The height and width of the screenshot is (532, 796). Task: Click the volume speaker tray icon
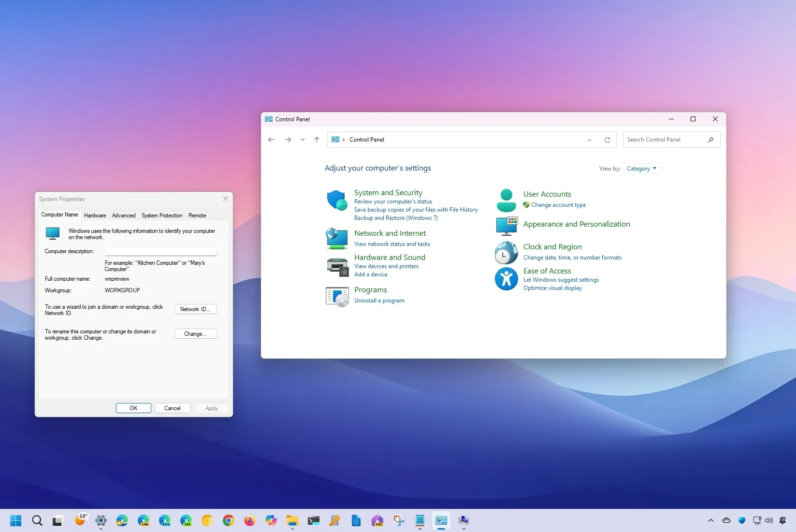(x=769, y=520)
